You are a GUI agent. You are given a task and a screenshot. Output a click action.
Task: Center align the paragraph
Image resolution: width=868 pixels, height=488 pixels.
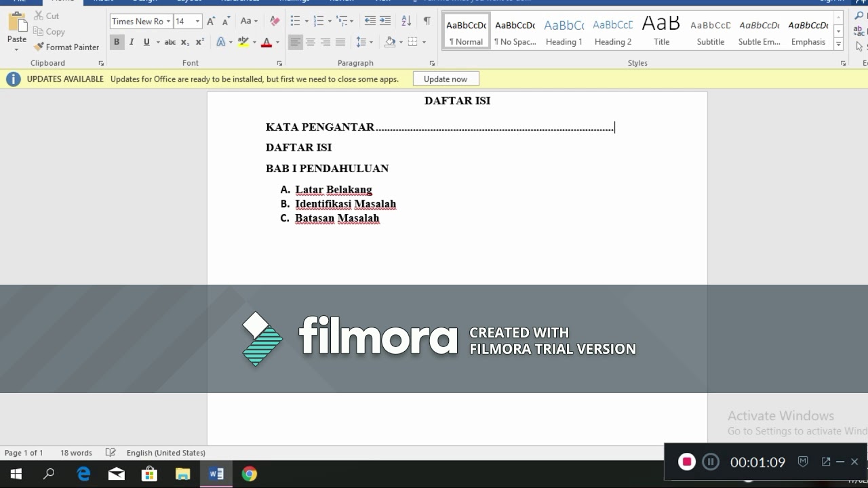coord(310,42)
